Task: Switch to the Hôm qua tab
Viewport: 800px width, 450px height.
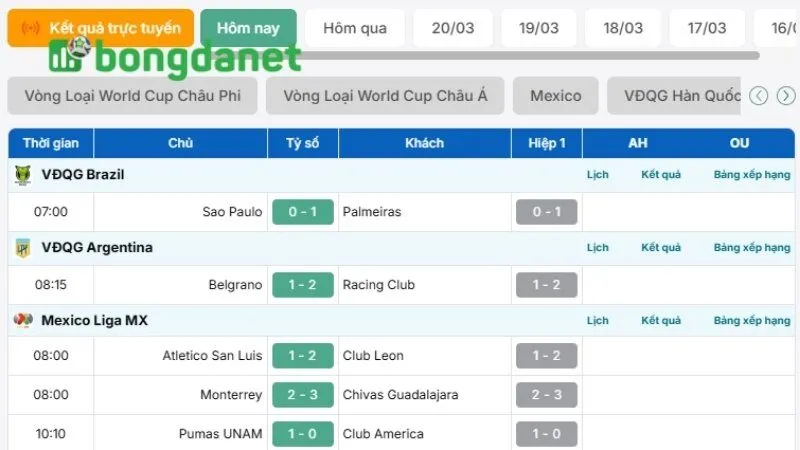Action: coord(355,28)
